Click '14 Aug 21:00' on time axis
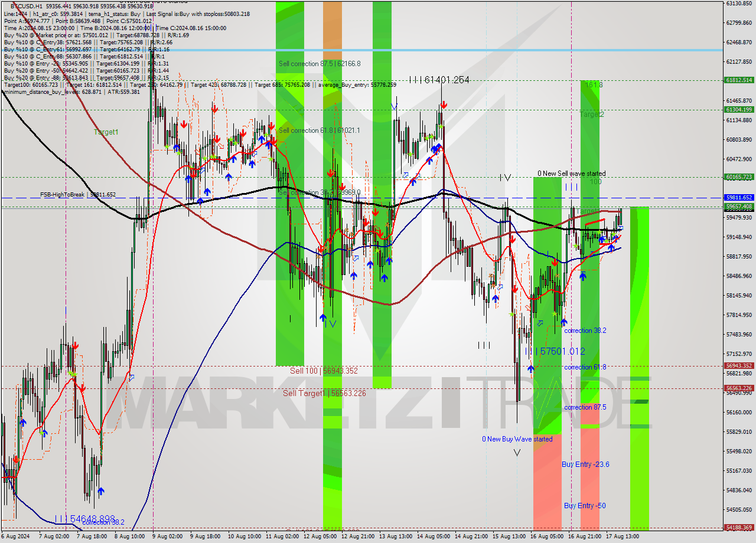 click(x=471, y=537)
